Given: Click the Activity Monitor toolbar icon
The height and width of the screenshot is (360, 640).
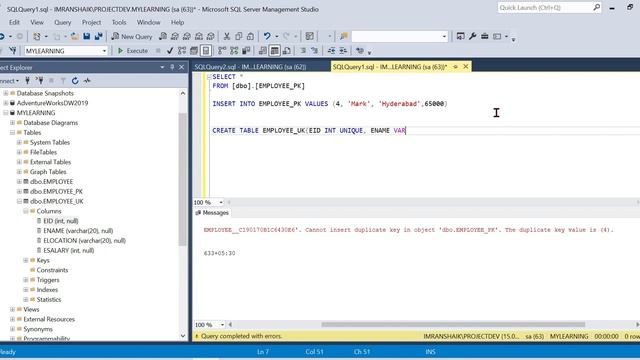Looking at the screenshot, I should [x=310, y=37].
